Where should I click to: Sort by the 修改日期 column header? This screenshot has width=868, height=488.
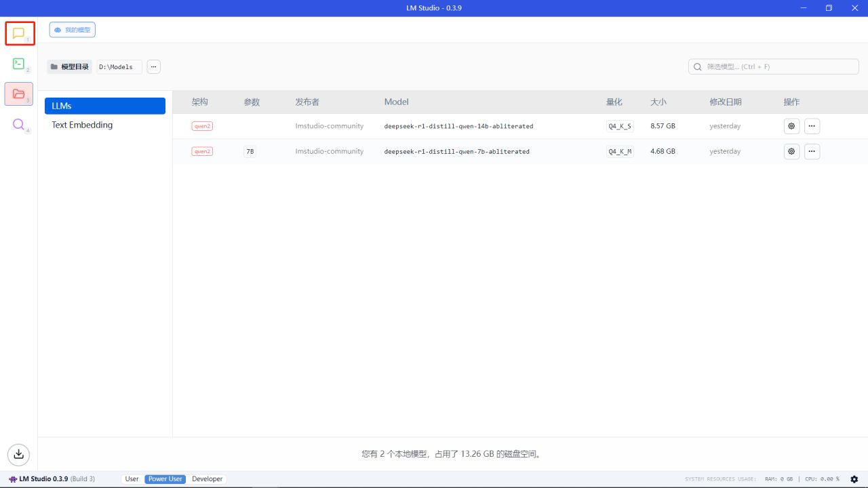coord(726,102)
